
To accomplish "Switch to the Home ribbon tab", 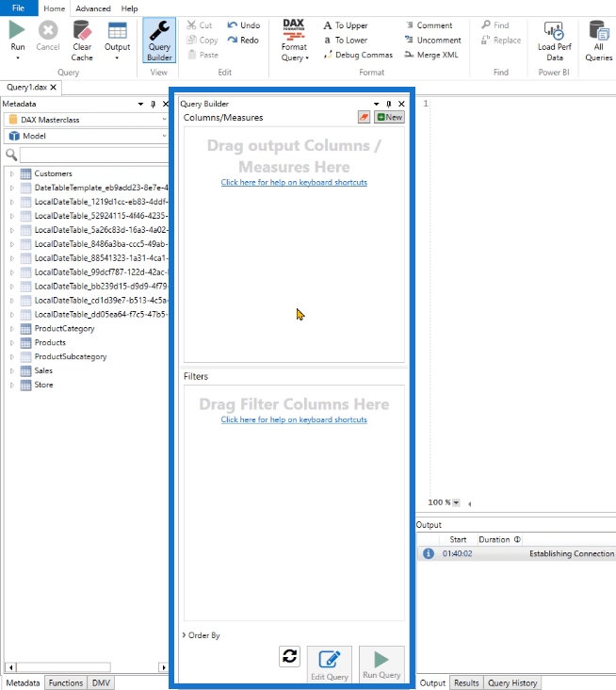I will [54, 8].
